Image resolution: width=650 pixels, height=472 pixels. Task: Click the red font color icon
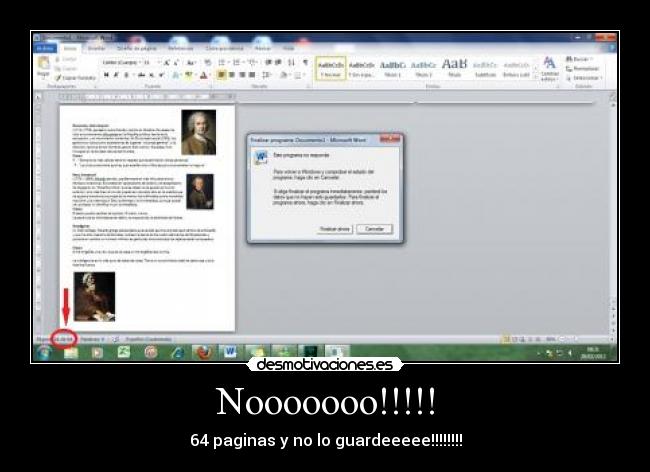[x=203, y=75]
